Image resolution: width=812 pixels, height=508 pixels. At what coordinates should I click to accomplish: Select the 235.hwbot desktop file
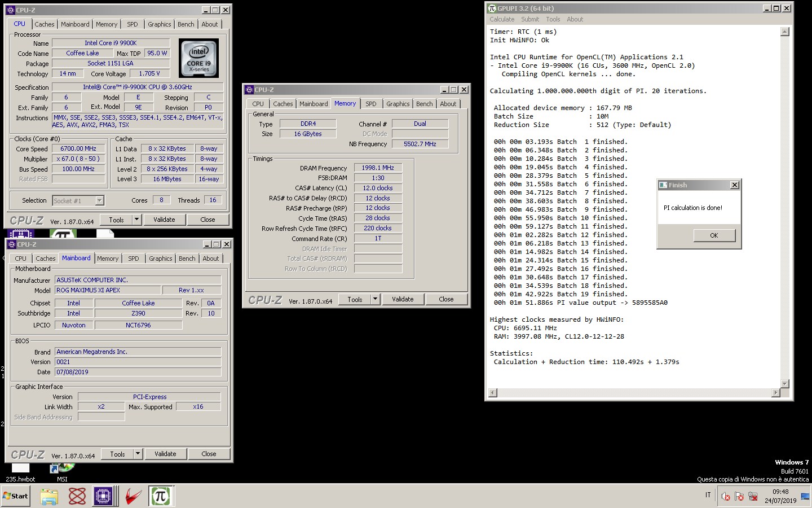click(20, 473)
